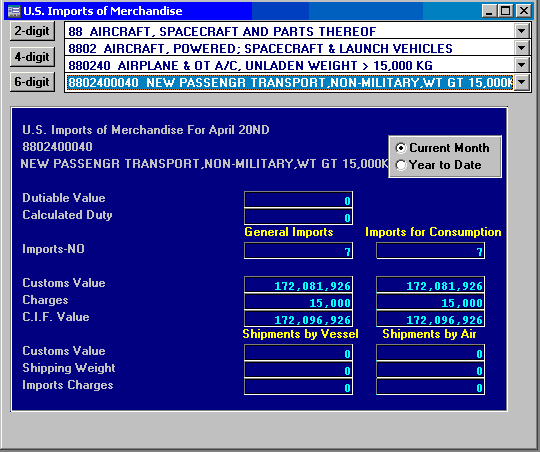Click the 'Shipments by Vessel' column heading

click(300, 334)
